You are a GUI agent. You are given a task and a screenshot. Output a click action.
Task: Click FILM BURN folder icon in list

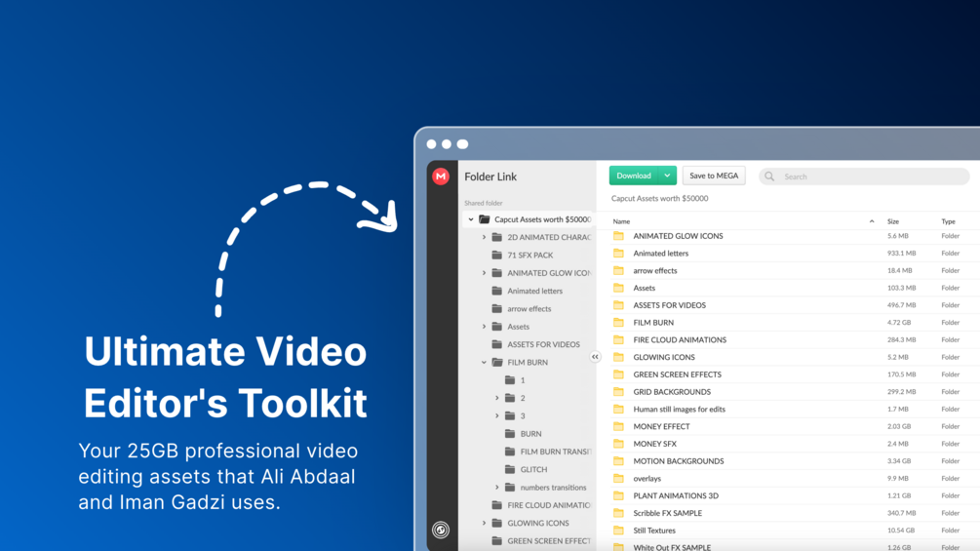point(618,323)
